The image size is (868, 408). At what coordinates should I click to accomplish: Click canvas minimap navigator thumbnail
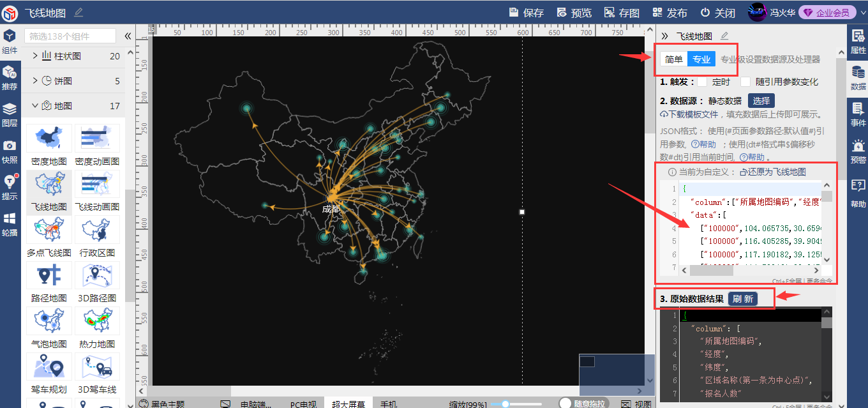point(617,374)
